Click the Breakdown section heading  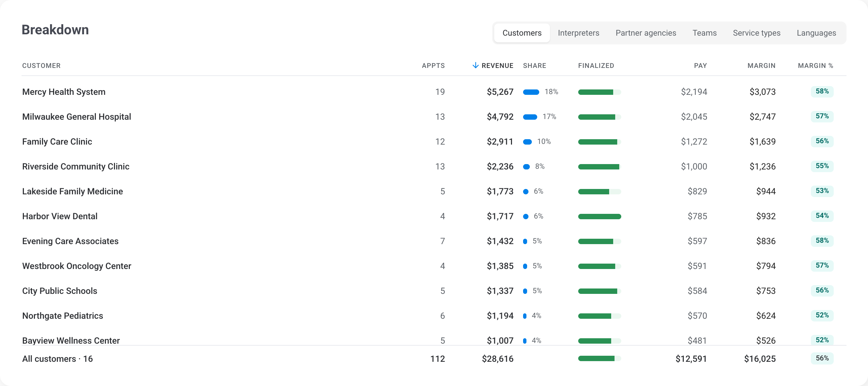click(55, 30)
